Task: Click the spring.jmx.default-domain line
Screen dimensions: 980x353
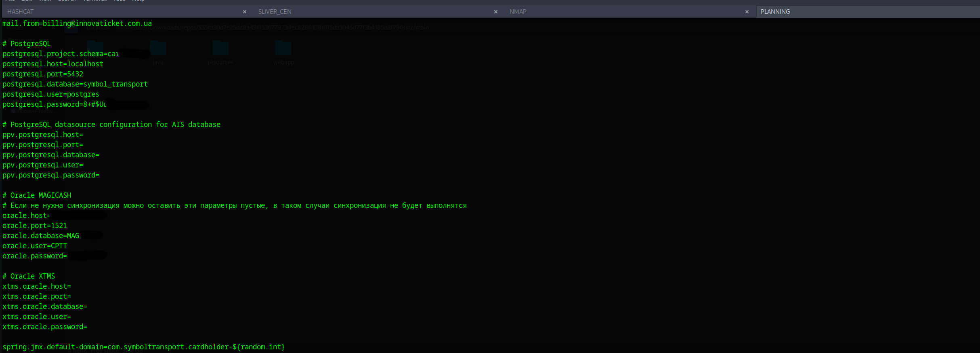Action: coord(143,347)
